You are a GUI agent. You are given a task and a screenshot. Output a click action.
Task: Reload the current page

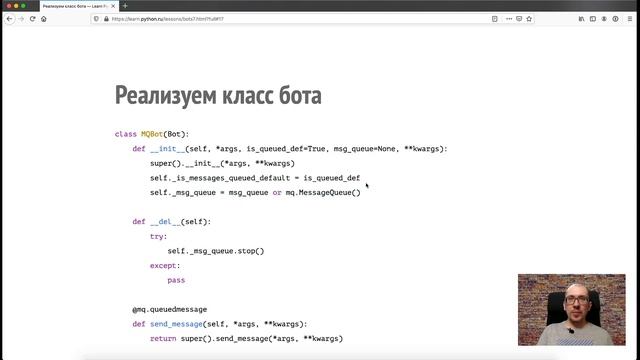click(32, 19)
